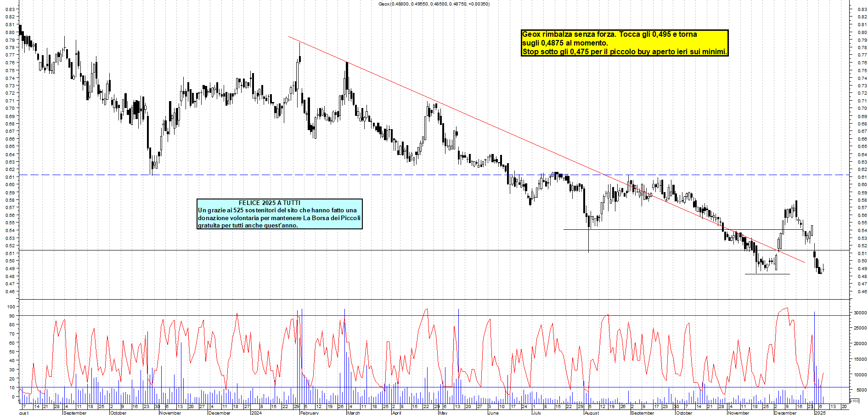Click the blue oversold line at 10

click(x=434, y=387)
